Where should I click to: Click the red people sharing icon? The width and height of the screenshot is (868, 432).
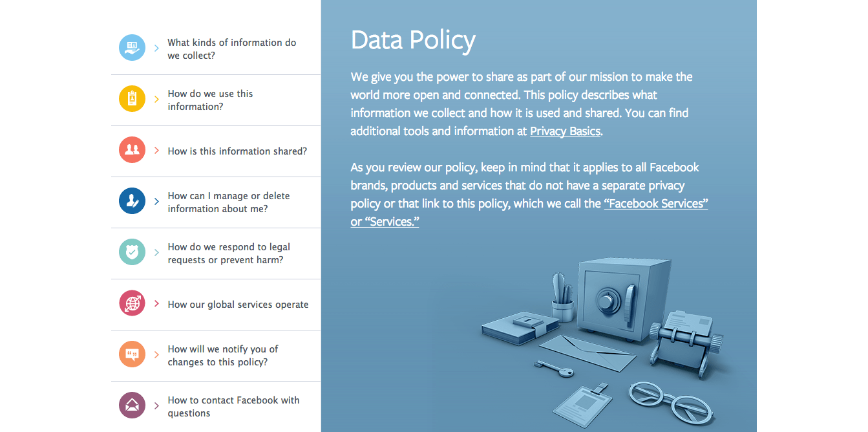132,150
